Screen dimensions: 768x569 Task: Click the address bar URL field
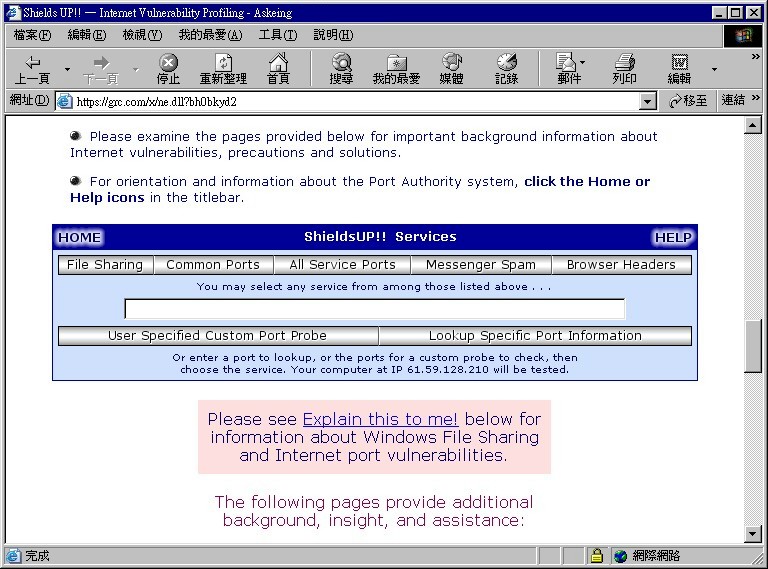(357, 101)
